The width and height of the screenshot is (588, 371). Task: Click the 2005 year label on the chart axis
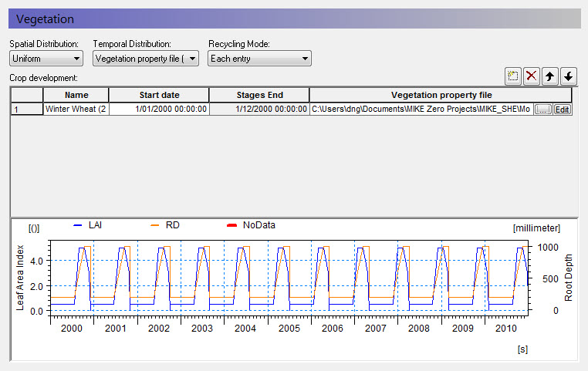pyautogui.click(x=289, y=329)
